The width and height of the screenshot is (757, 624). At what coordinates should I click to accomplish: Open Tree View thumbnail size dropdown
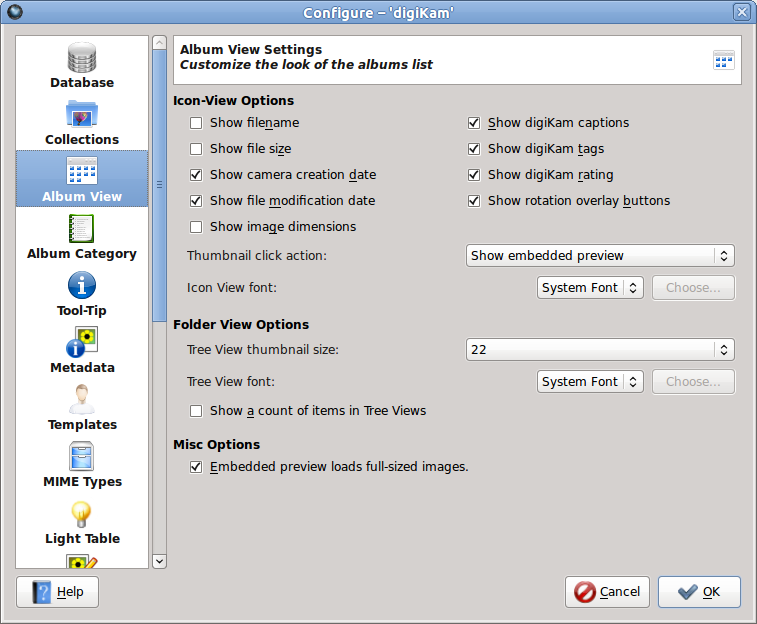[x=600, y=349]
